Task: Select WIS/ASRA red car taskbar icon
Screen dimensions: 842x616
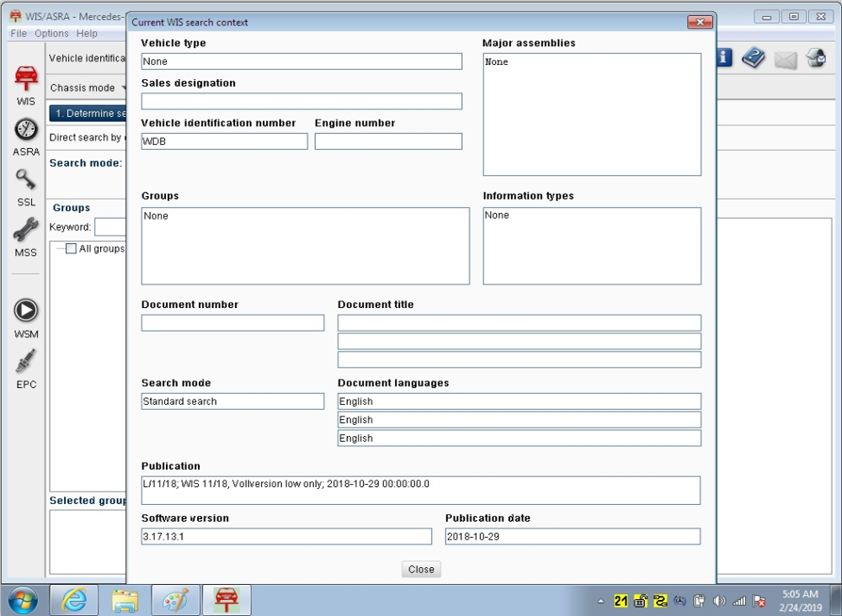Action: tap(226, 600)
